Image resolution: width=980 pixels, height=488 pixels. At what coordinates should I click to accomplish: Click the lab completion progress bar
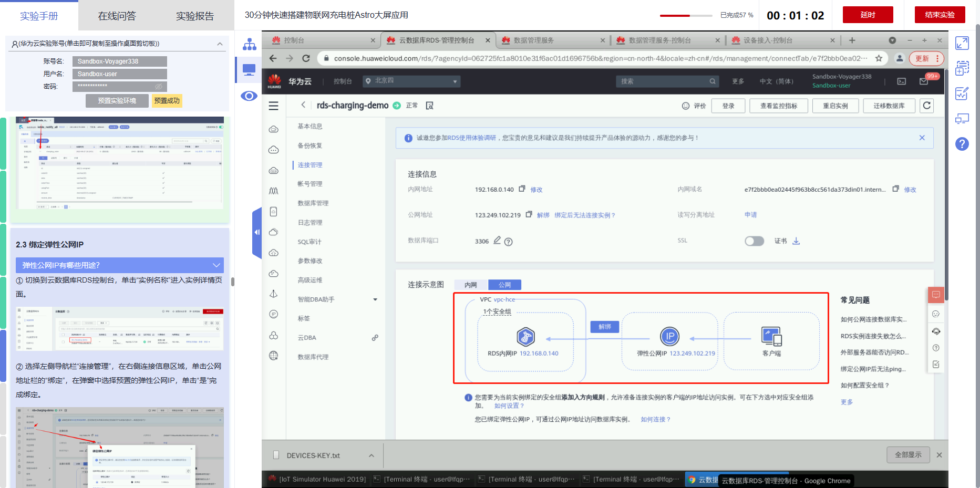686,16
